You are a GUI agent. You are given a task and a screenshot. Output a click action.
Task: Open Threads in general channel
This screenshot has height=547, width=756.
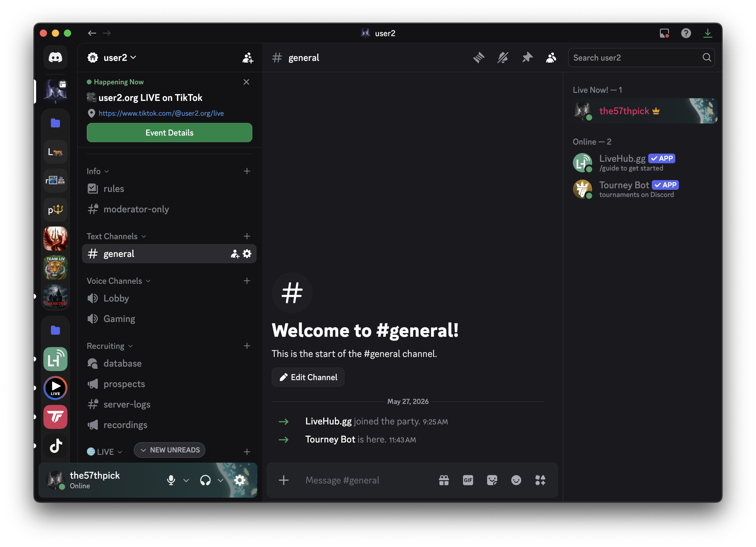coord(479,58)
